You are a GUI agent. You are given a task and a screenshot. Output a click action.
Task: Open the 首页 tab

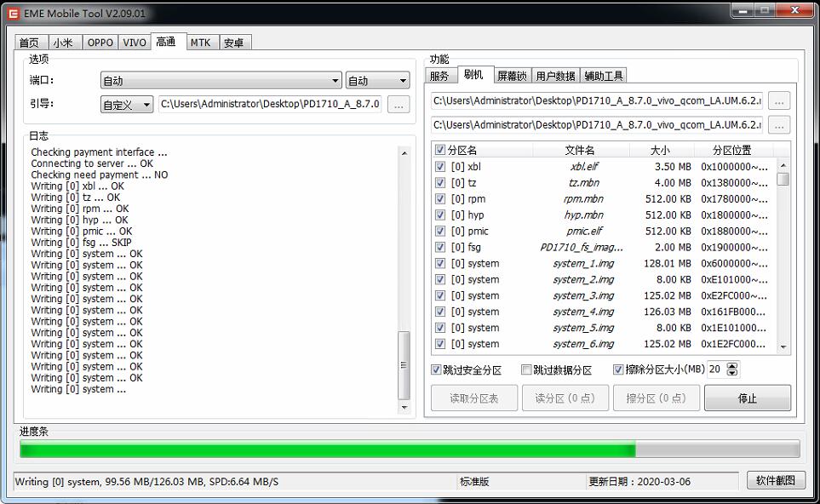[x=29, y=43]
